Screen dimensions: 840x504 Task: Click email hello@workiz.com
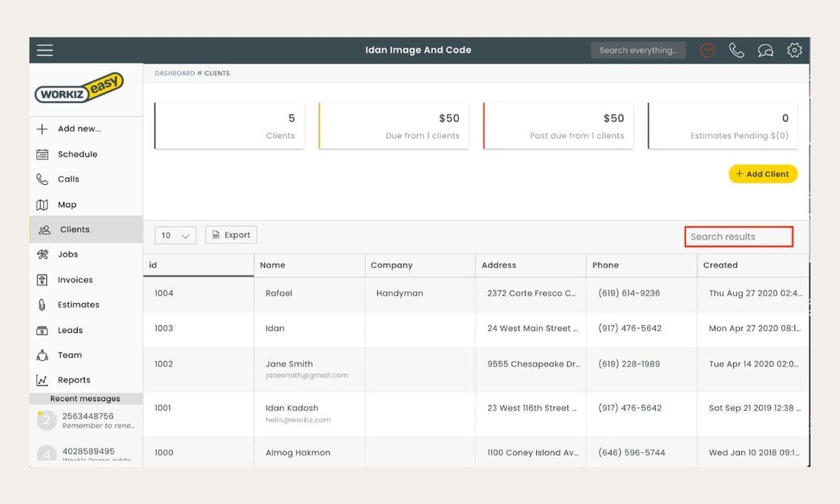(299, 420)
